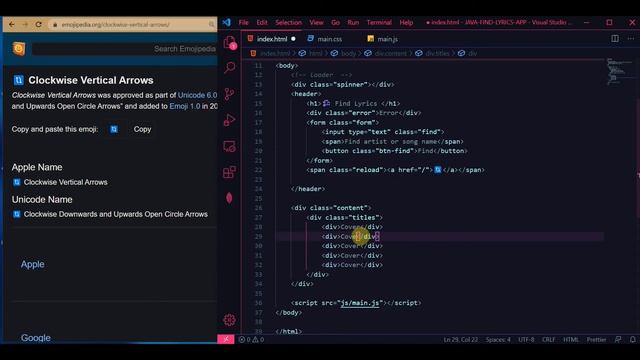Click the emoji inside the reload span
The width and height of the screenshot is (640, 360).
pyautogui.click(x=438, y=170)
